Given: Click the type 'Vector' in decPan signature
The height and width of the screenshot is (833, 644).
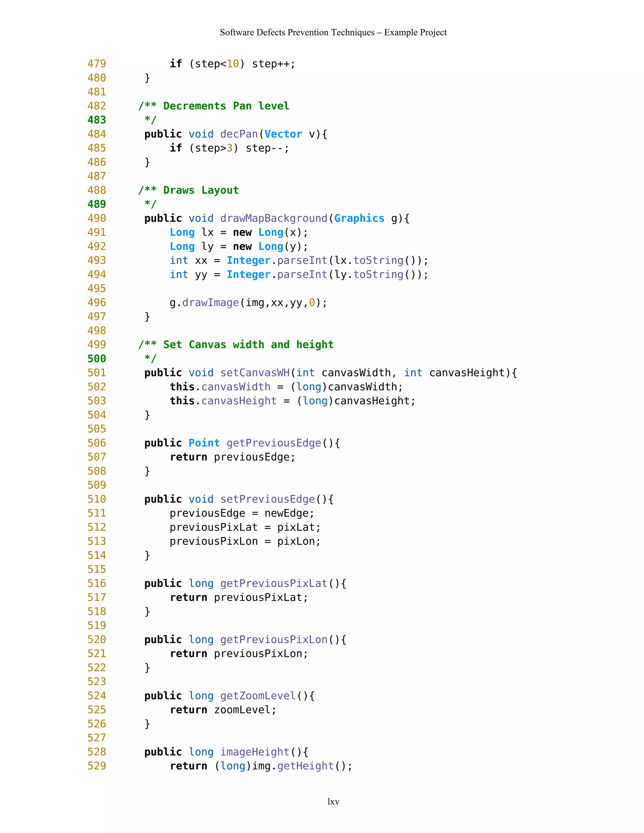Looking at the screenshot, I should (283, 134).
